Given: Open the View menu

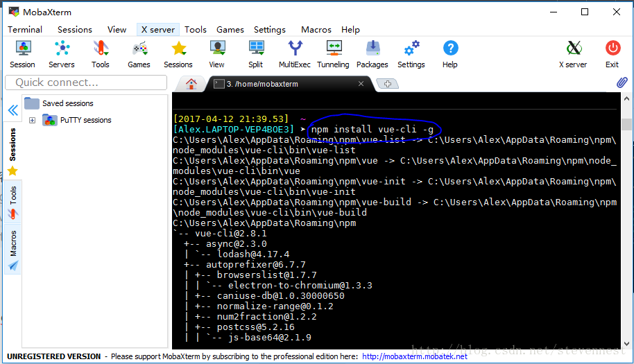Looking at the screenshot, I should click(117, 30).
